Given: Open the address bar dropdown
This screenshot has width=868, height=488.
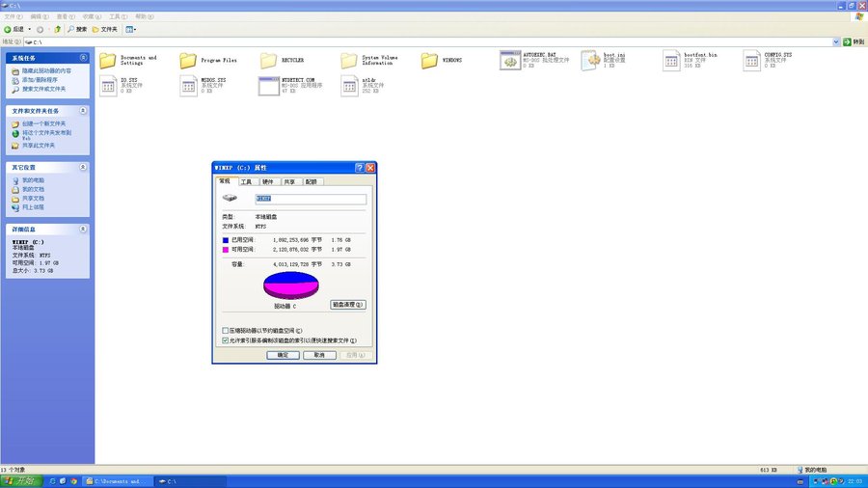Looking at the screenshot, I should pyautogui.click(x=835, y=42).
